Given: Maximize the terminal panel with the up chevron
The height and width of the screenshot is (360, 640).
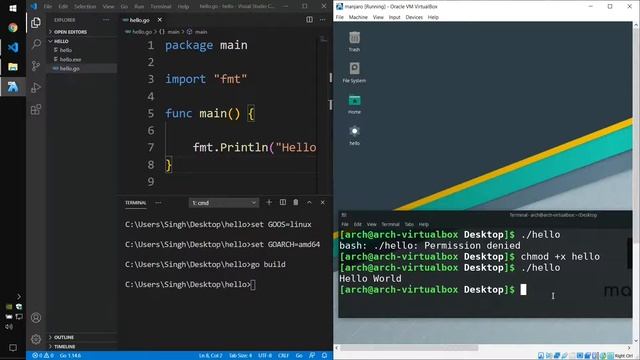Looking at the screenshot, I should (309, 202).
